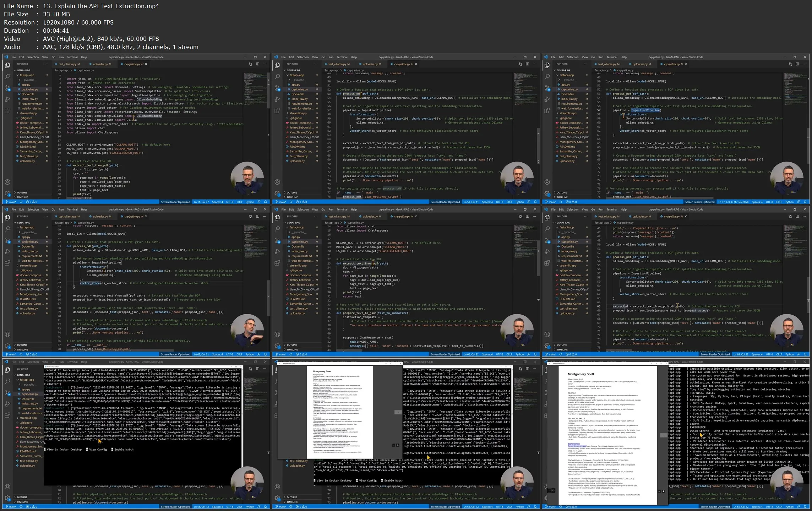812x511 pixels.
Task: Expand streamlit-app folder in Ln 62, Col 21 frame
Action: tap(28, 266)
